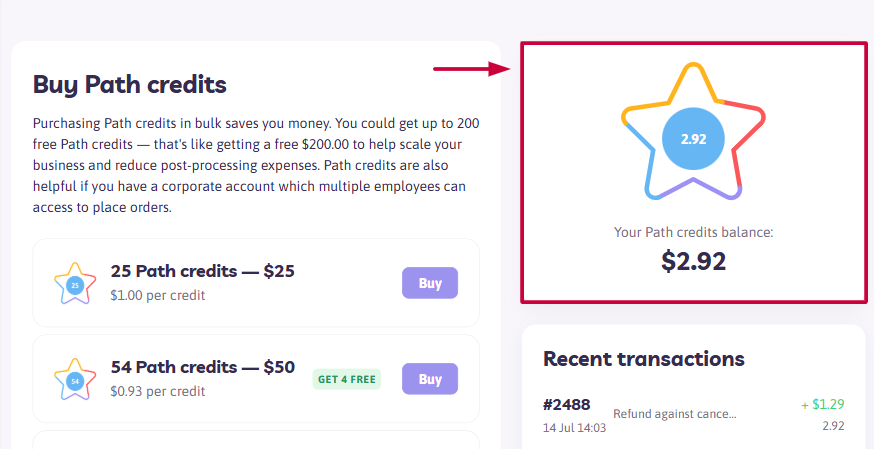Click the large star balance icon
Image resolution: width=874 pixels, height=449 pixels.
pos(693,131)
